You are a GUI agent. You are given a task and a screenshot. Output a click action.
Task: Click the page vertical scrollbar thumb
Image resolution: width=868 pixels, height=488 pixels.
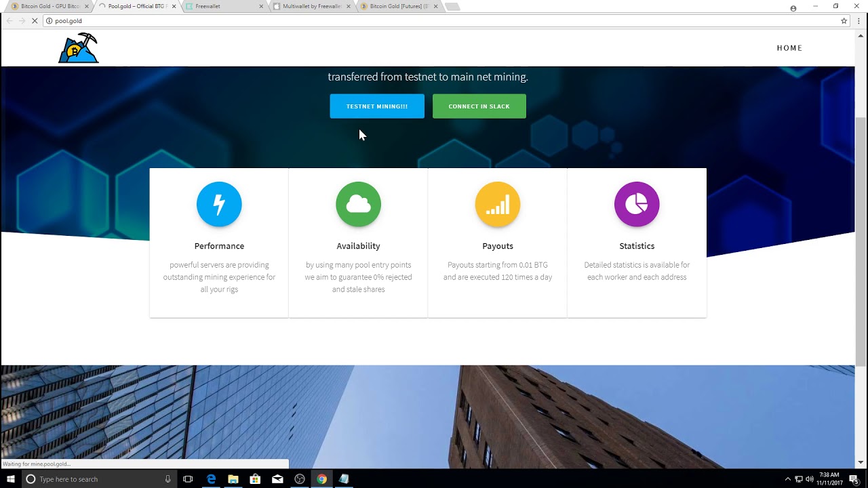pyautogui.click(x=861, y=241)
